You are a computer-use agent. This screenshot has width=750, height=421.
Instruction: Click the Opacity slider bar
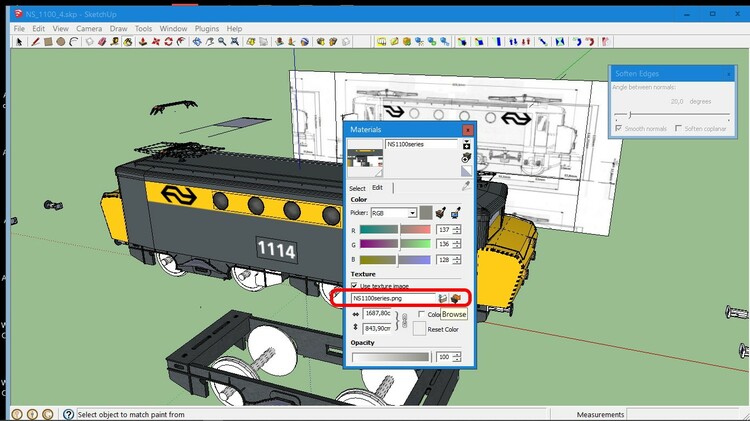tap(389, 357)
